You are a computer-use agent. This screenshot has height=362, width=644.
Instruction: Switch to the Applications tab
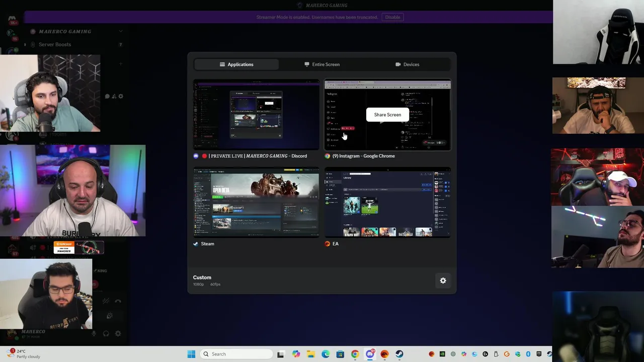point(236,64)
